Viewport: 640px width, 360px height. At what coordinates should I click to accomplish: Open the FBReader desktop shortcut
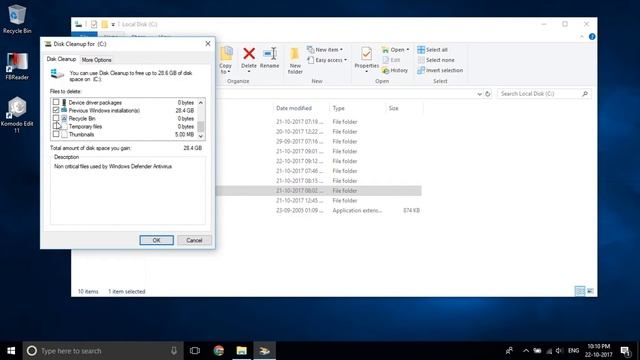click(x=17, y=65)
